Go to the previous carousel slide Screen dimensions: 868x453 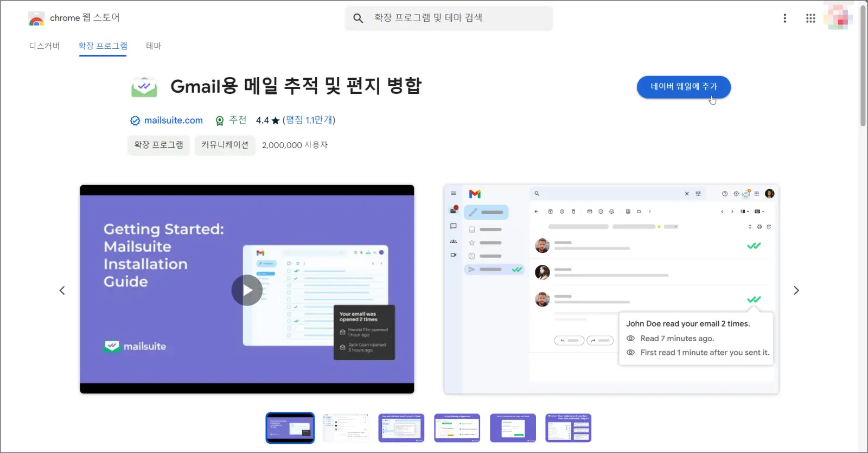tap(62, 290)
